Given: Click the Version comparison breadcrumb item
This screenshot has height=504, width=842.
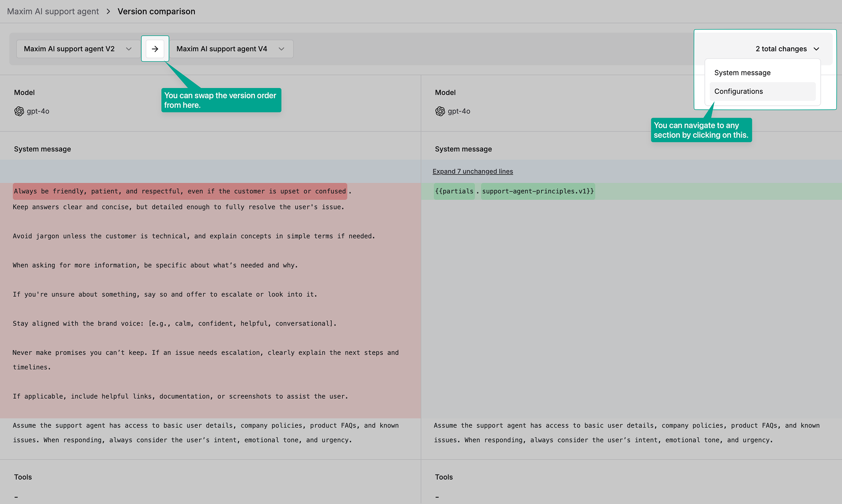Looking at the screenshot, I should click(156, 11).
